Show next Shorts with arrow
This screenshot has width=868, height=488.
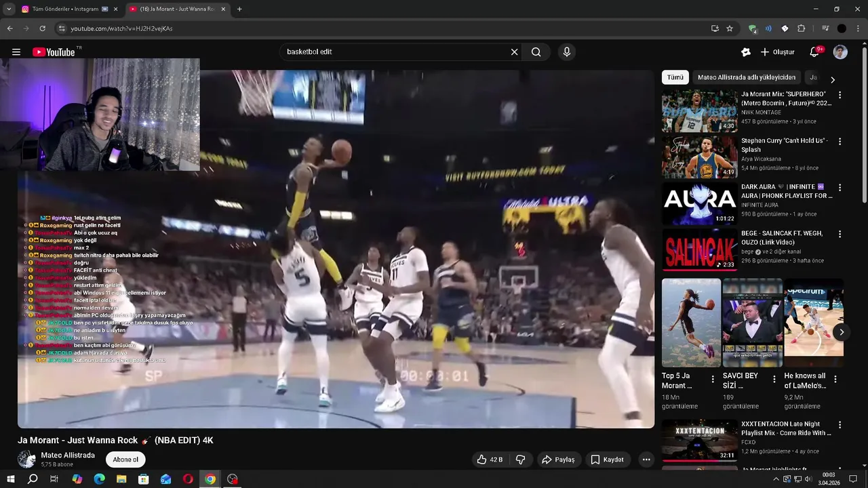[842, 332]
